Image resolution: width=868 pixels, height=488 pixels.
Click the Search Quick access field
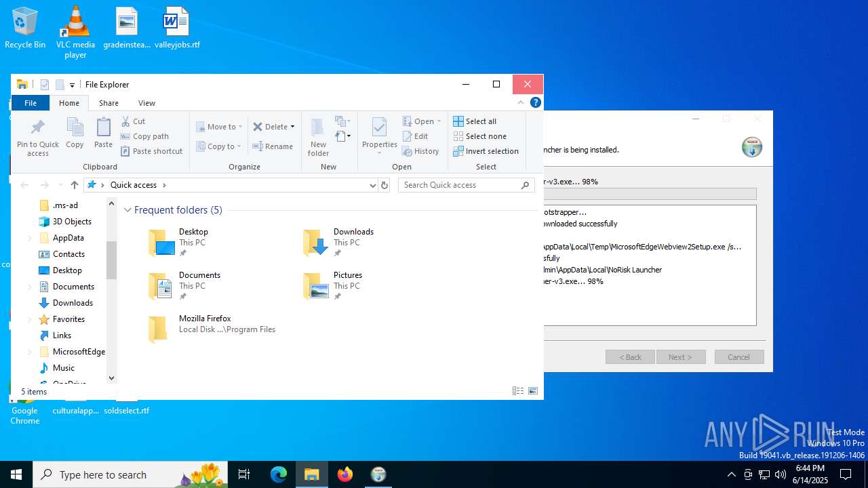(458, 185)
